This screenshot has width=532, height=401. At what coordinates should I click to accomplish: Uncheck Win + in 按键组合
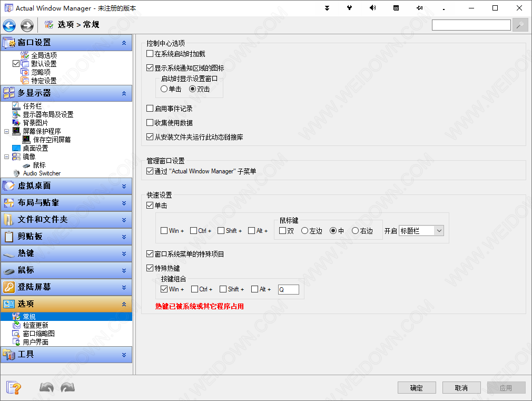[x=164, y=289]
